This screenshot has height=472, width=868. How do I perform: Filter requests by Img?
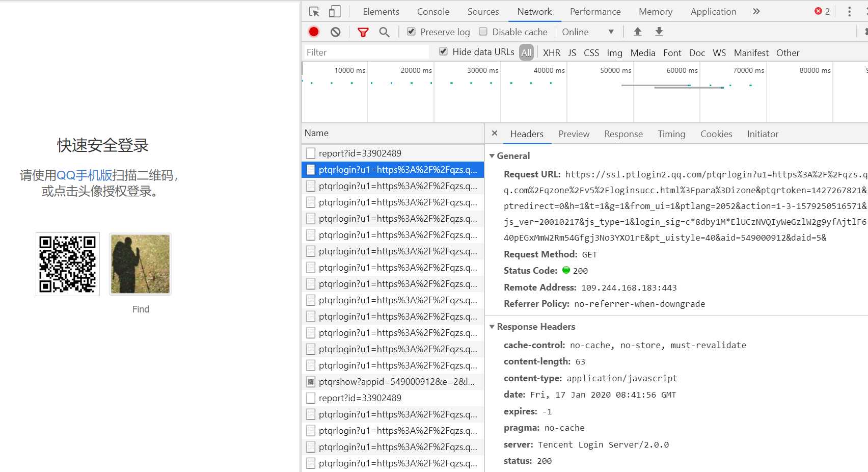614,53
